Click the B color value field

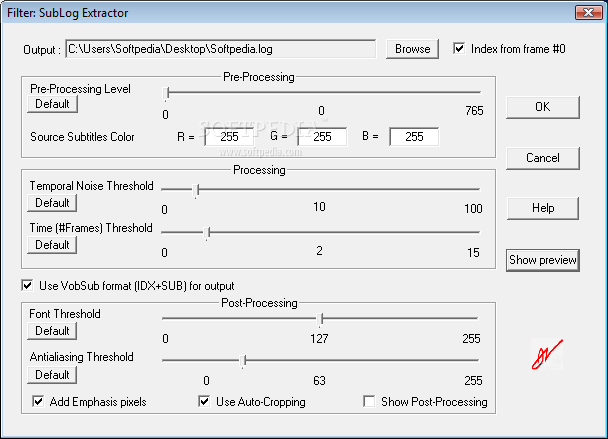pos(414,137)
